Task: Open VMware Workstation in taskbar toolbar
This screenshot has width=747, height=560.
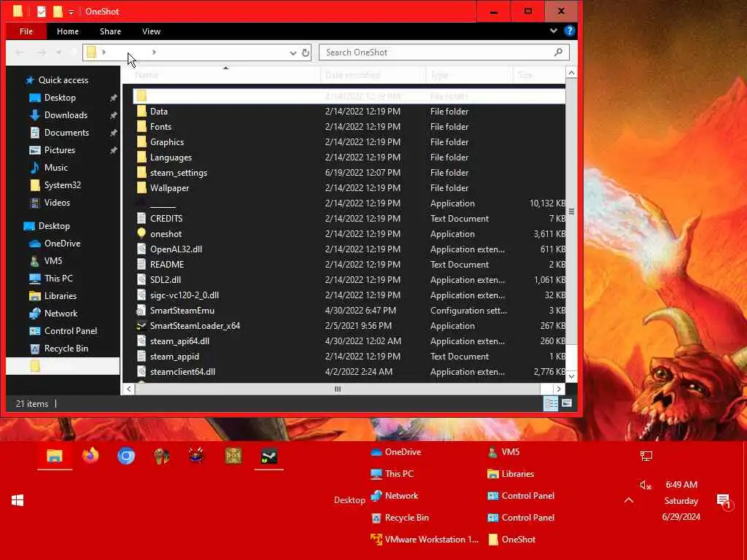Action: (425, 539)
